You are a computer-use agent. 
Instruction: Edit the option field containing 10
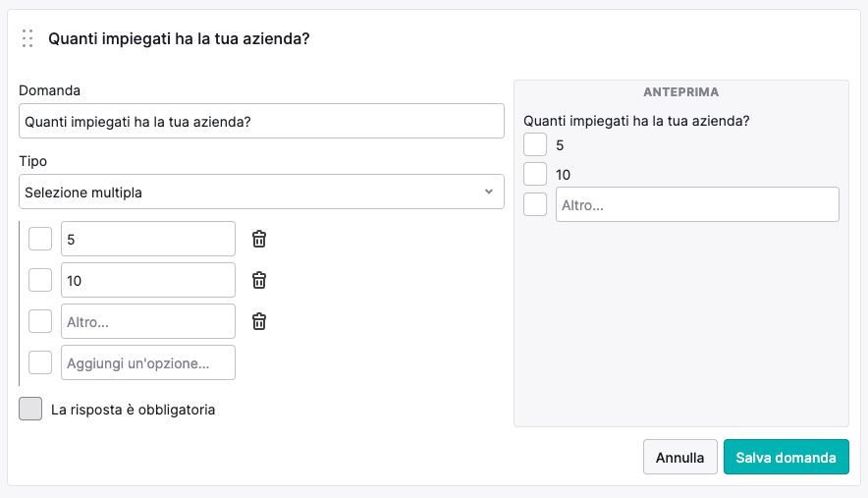pos(148,280)
